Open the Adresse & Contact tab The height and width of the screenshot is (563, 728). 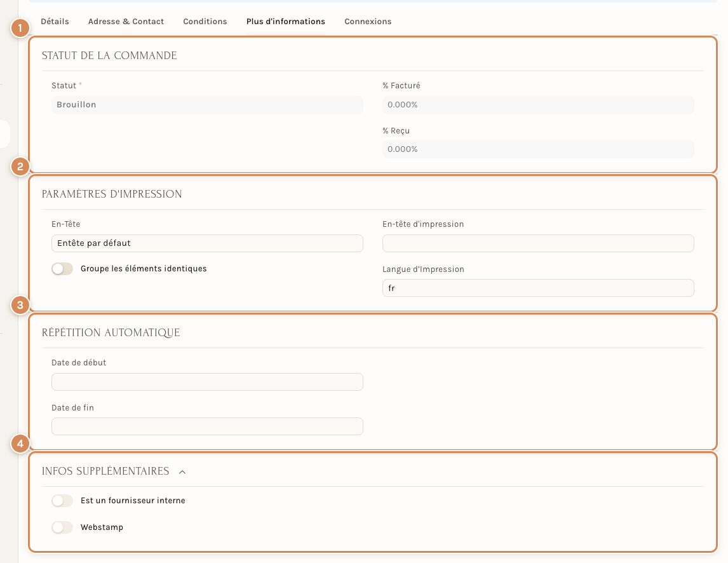pos(126,22)
